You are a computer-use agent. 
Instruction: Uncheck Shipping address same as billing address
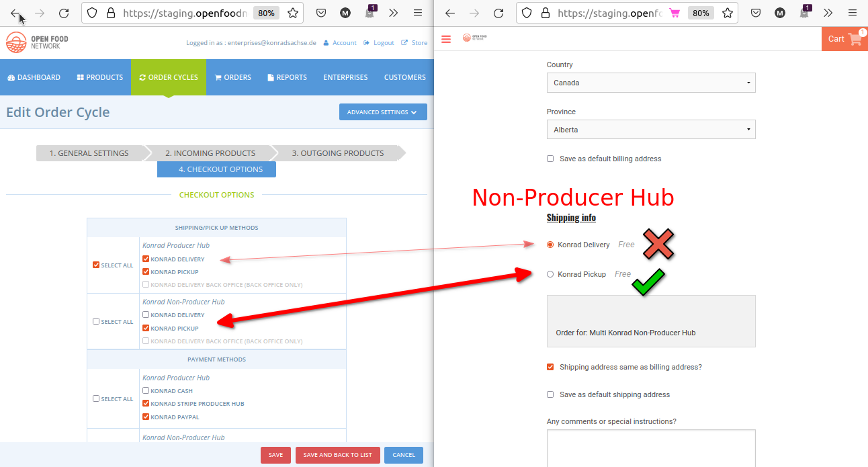550,367
